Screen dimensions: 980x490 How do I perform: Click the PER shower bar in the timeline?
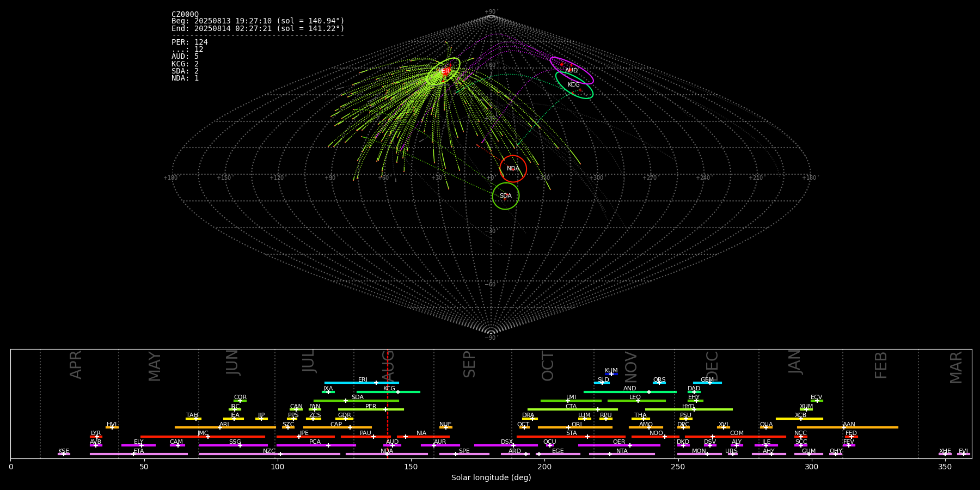pos(371,409)
